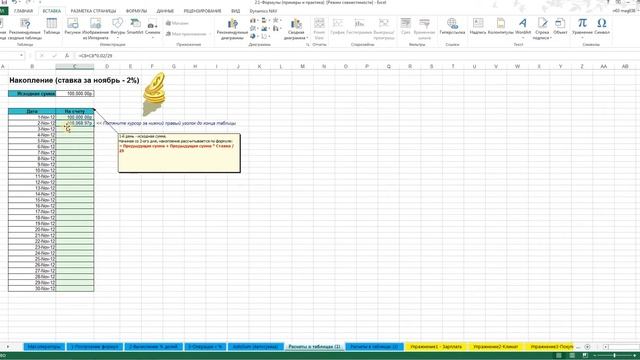Insert a Text Box (Надпись)

click(478, 26)
